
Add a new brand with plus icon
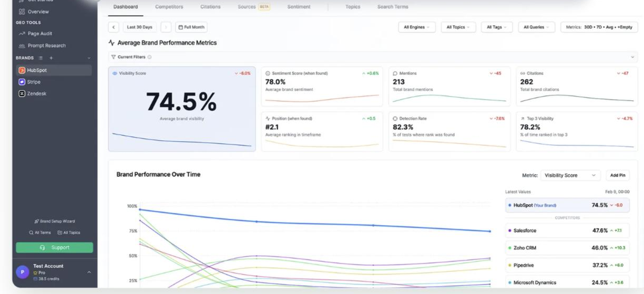(x=51, y=58)
